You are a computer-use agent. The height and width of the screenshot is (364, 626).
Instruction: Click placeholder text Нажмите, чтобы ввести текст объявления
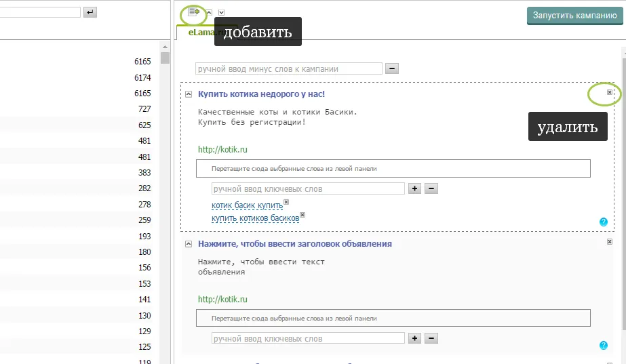261,266
